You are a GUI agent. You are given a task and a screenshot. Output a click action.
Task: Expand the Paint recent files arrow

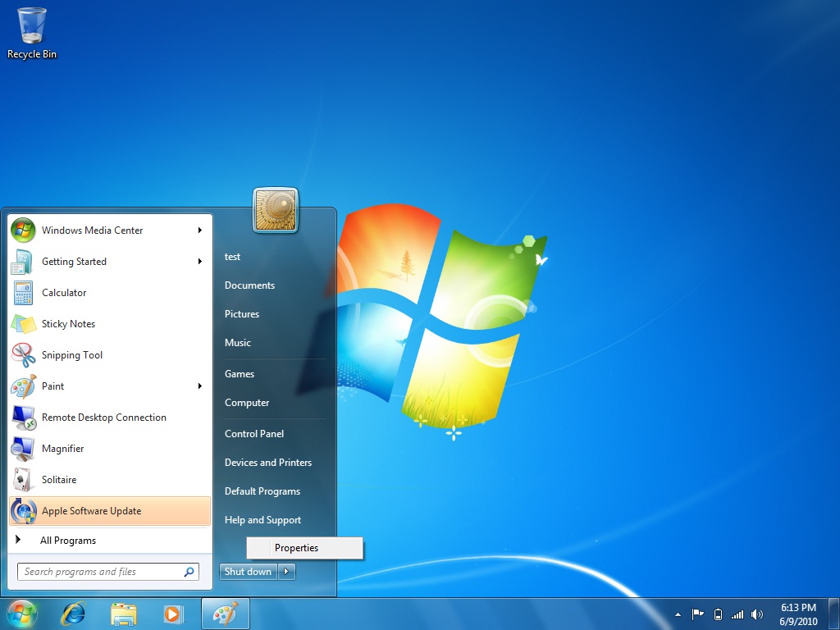(200, 386)
